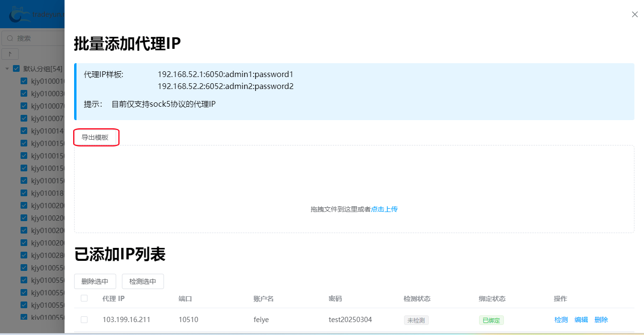Uncheck the kjy010003 device checkbox
Screen dimensions: 644x335
24,93
